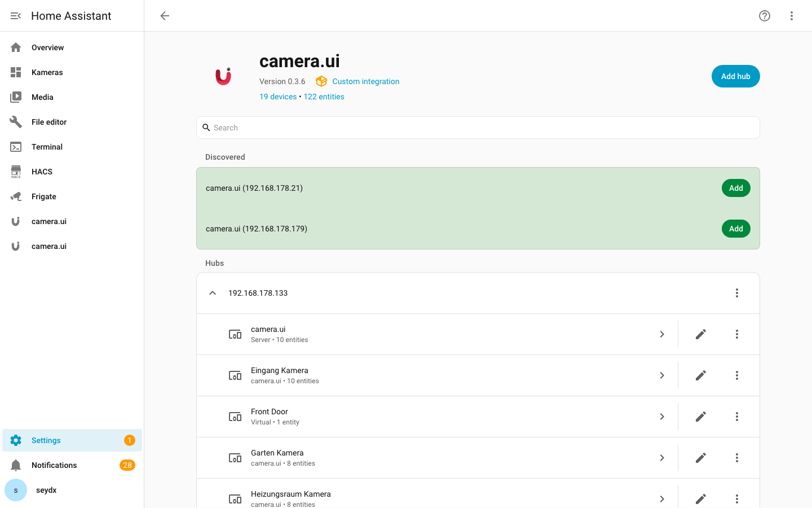Open more options for Front Door
This screenshot has height=508, width=812.
737,417
